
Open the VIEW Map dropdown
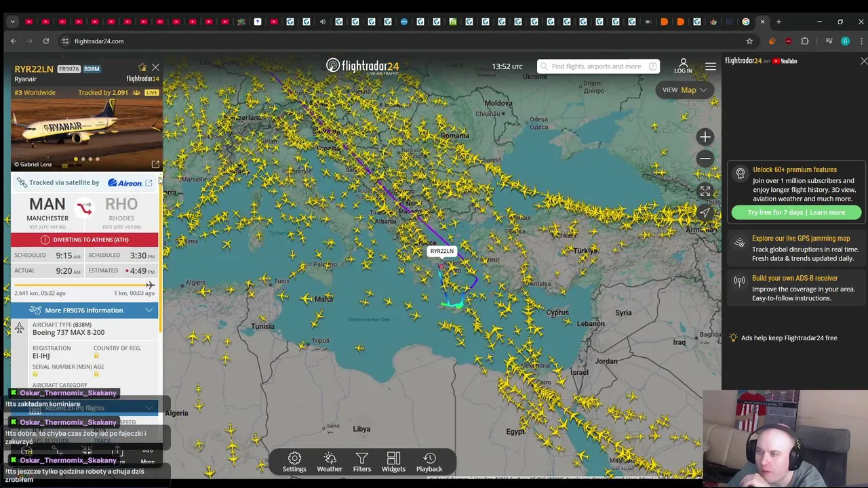[684, 89]
